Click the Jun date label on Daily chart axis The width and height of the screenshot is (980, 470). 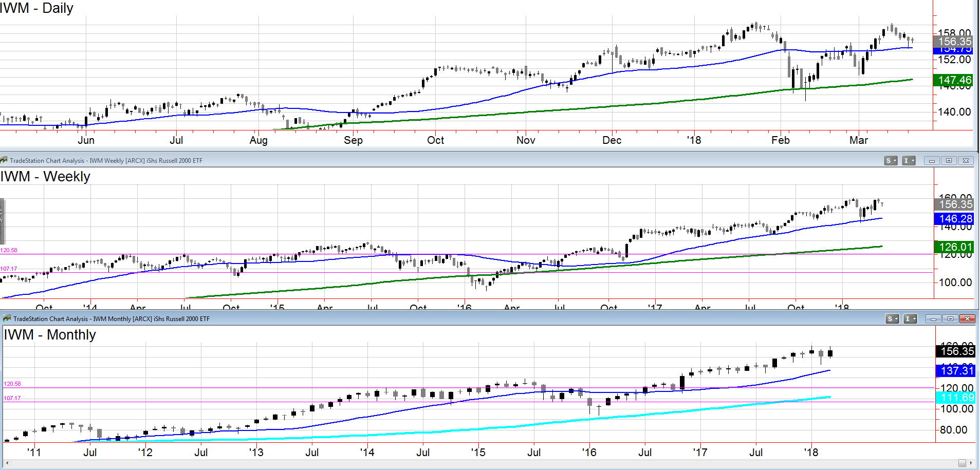pyautogui.click(x=86, y=140)
